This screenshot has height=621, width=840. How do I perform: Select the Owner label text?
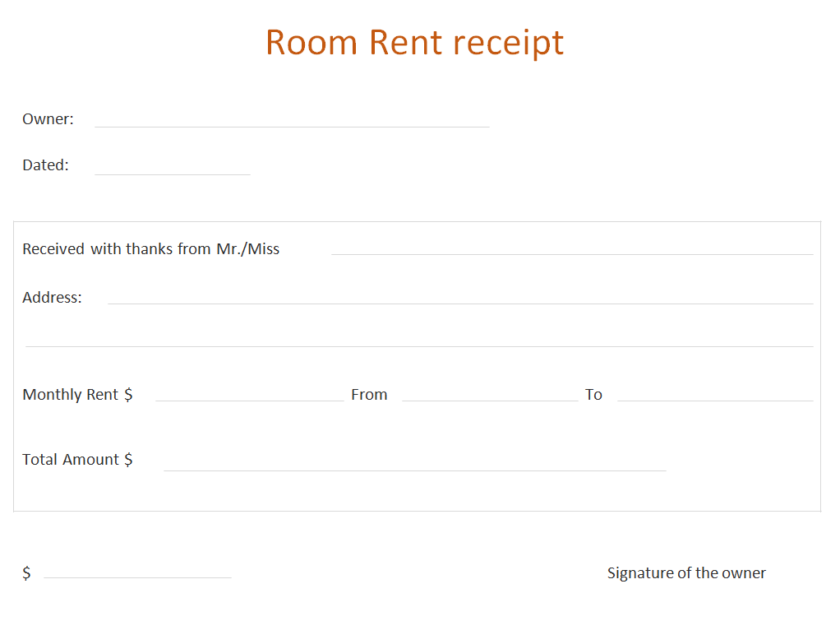tap(48, 119)
